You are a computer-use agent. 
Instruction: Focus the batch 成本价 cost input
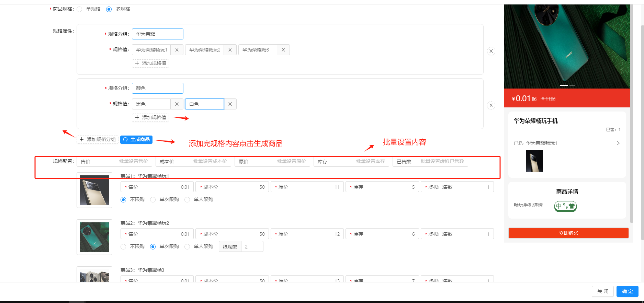193,161
